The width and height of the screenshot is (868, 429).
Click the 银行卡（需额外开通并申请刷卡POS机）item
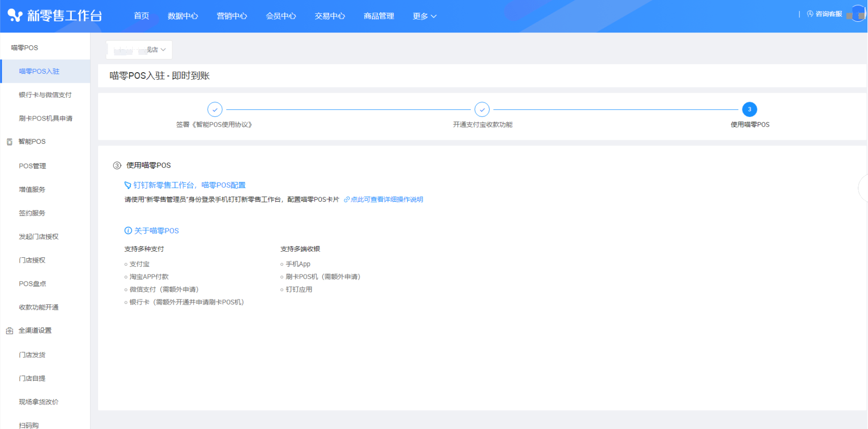187,302
